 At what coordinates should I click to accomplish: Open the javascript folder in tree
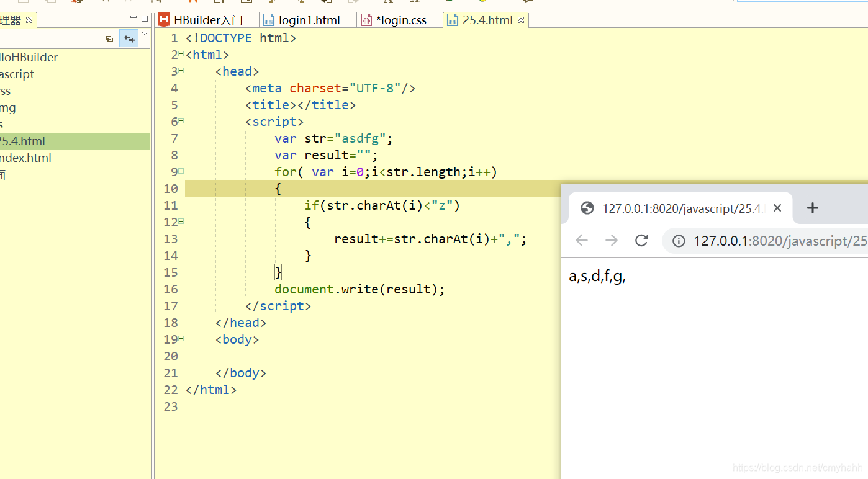click(17, 74)
